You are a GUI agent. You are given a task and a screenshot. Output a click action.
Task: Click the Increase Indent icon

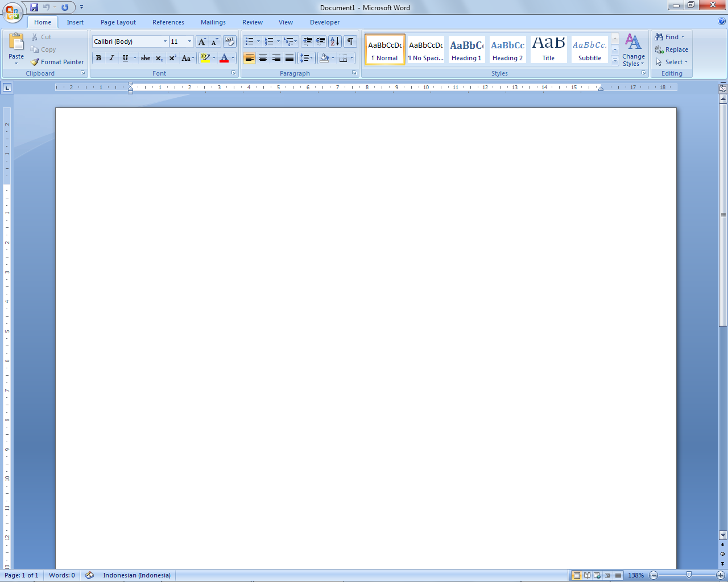click(321, 41)
